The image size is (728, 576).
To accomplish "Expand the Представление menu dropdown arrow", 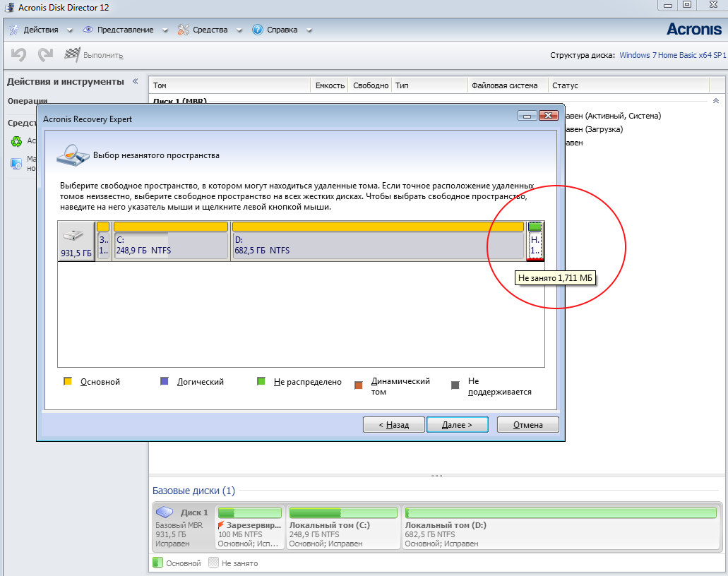I will pyautogui.click(x=165, y=30).
